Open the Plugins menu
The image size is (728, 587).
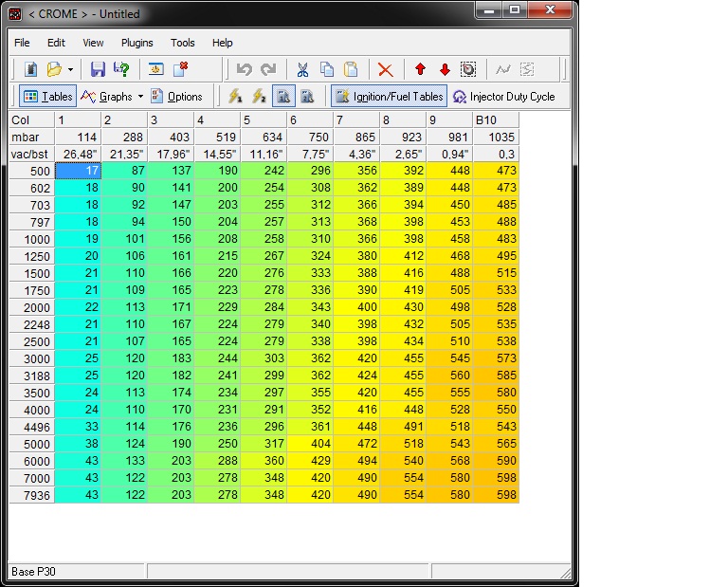click(x=136, y=43)
